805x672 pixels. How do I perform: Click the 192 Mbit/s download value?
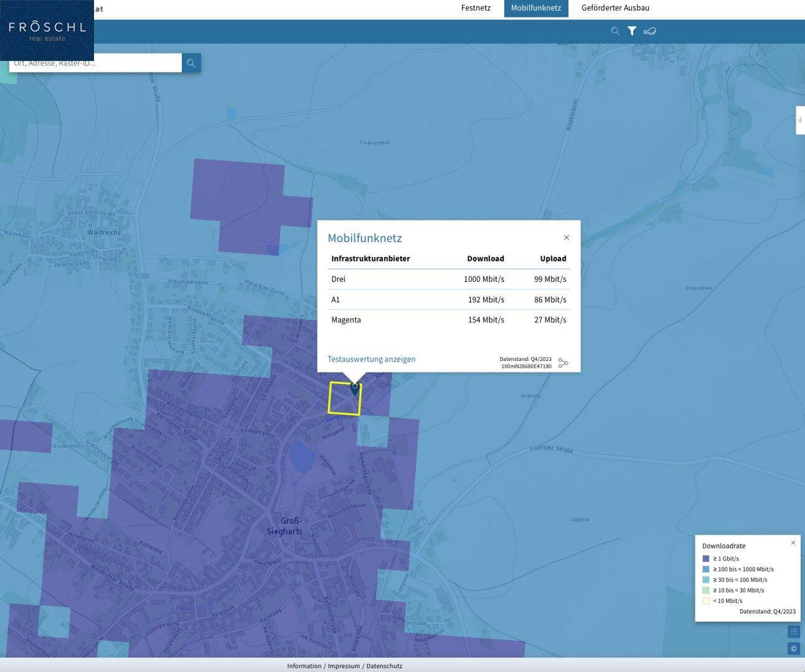[486, 299]
